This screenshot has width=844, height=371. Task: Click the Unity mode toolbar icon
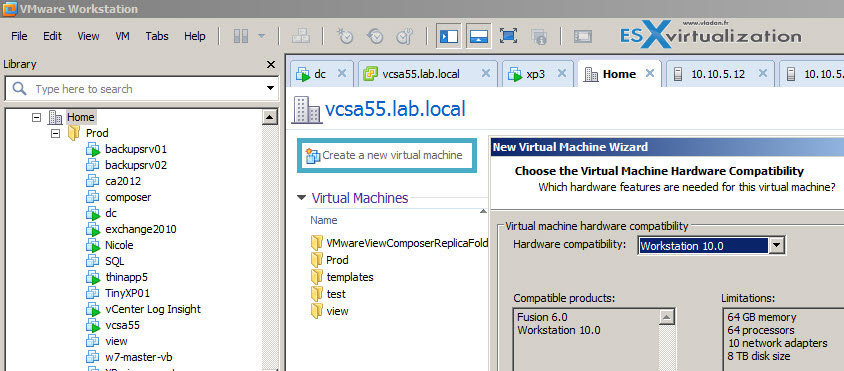coord(538,36)
